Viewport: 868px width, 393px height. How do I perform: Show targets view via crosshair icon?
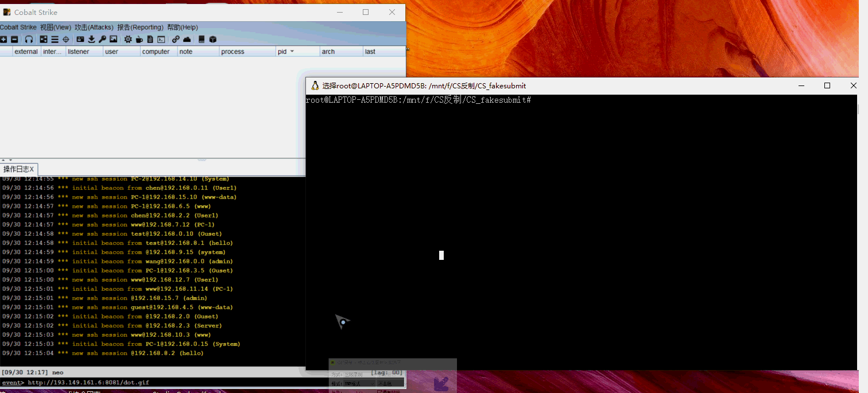tap(65, 40)
